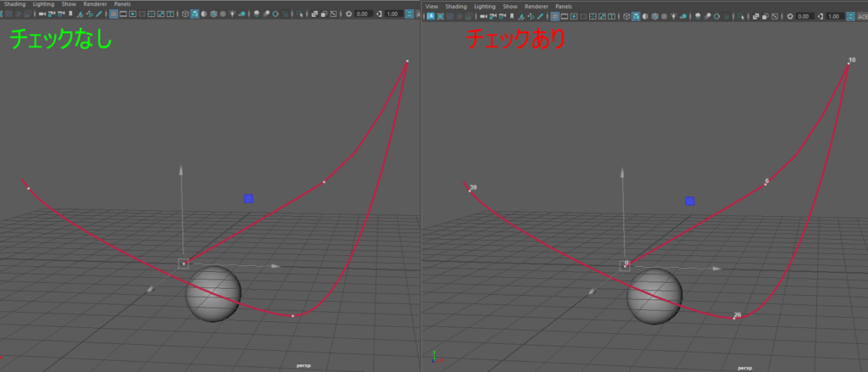Click Smooth Shade All cube in left panel

(x=195, y=14)
